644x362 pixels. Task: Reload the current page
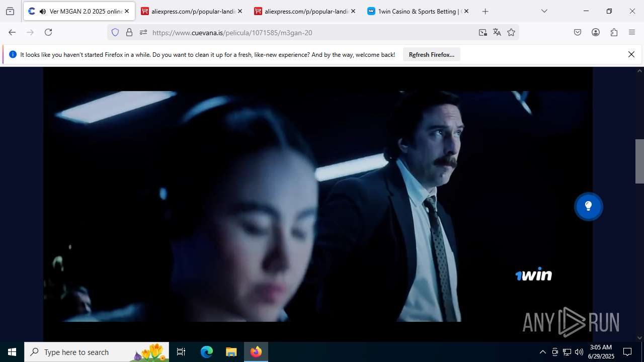click(x=48, y=32)
